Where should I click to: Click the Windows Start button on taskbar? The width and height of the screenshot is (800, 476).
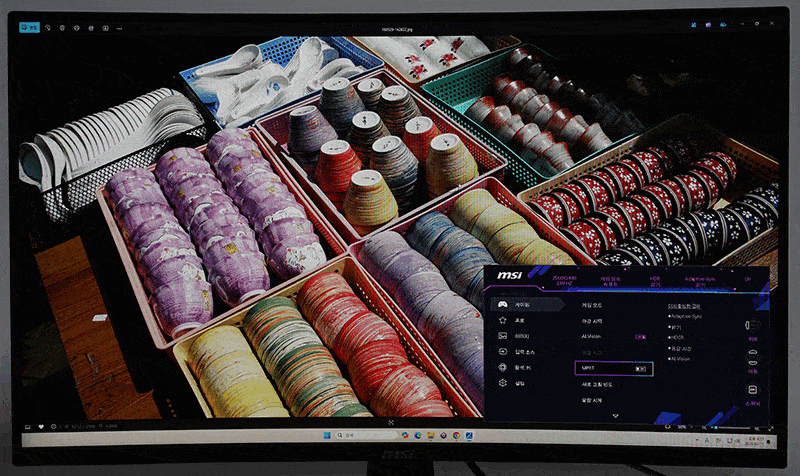tap(327, 435)
